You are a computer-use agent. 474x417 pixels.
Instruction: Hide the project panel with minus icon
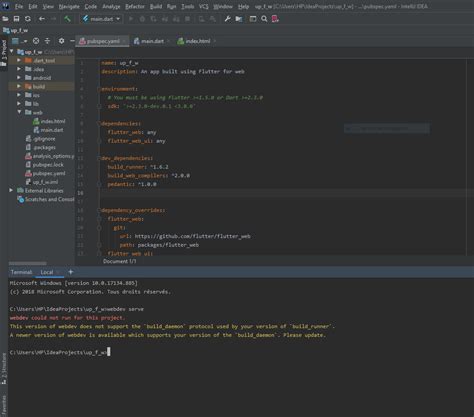(72, 41)
